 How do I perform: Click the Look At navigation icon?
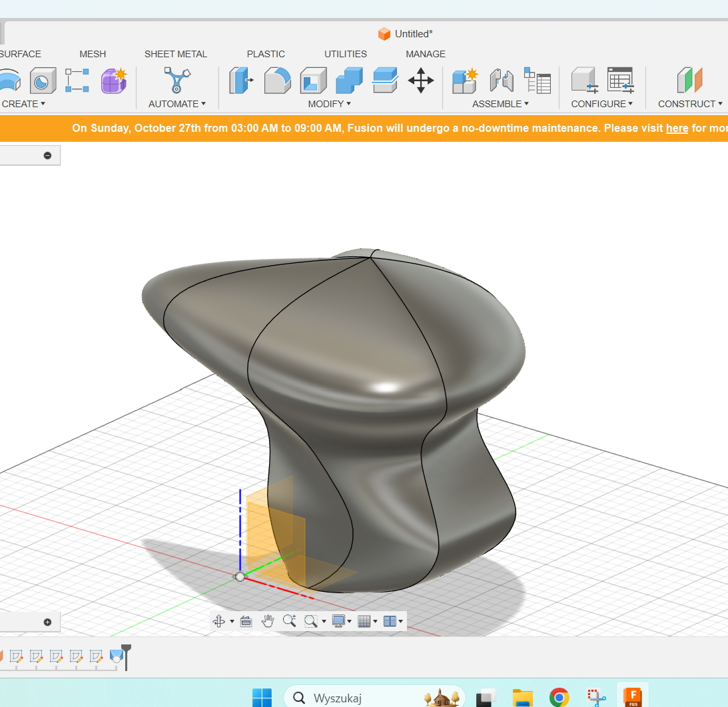click(x=246, y=620)
